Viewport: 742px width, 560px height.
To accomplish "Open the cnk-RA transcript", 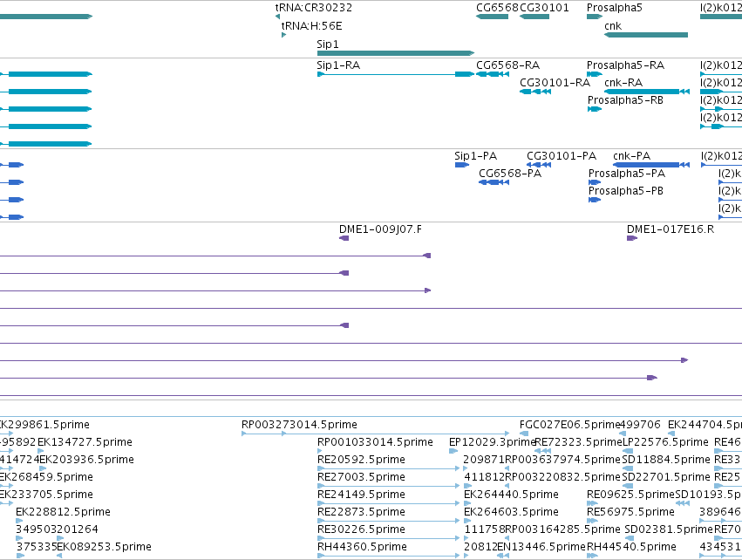I will click(647, 92).
